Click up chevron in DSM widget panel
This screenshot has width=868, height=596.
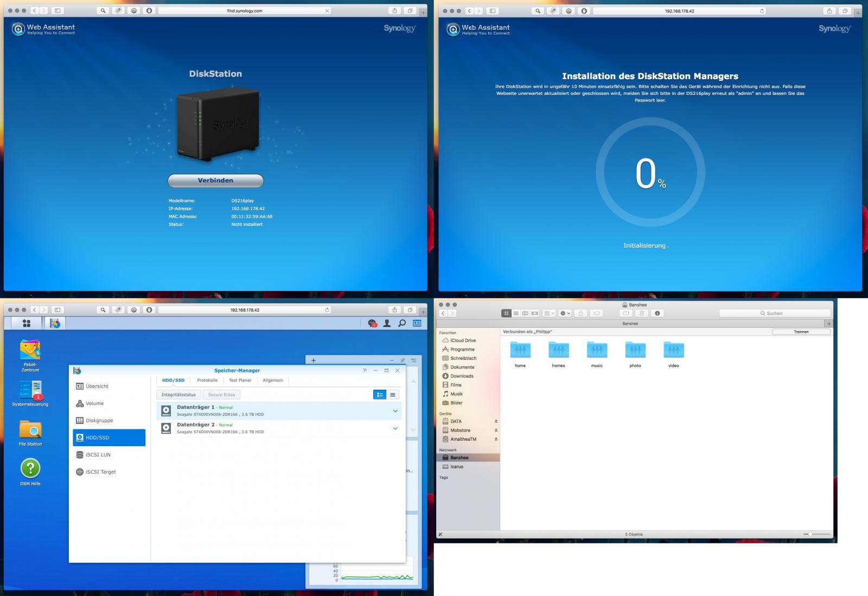[x=413, y=382]
